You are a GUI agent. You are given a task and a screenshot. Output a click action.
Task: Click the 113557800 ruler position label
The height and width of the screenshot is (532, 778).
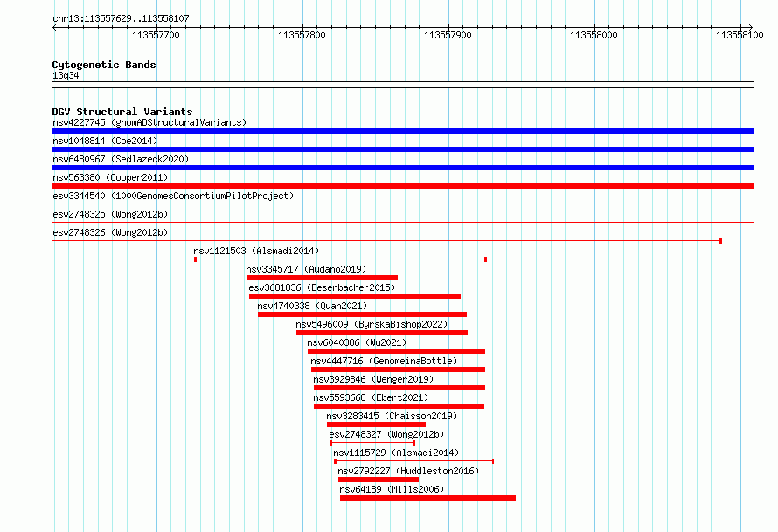coord(302,35)
